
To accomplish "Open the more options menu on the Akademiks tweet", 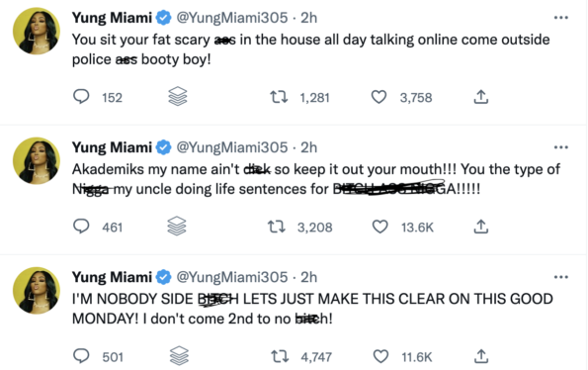I will click(561, 147).
